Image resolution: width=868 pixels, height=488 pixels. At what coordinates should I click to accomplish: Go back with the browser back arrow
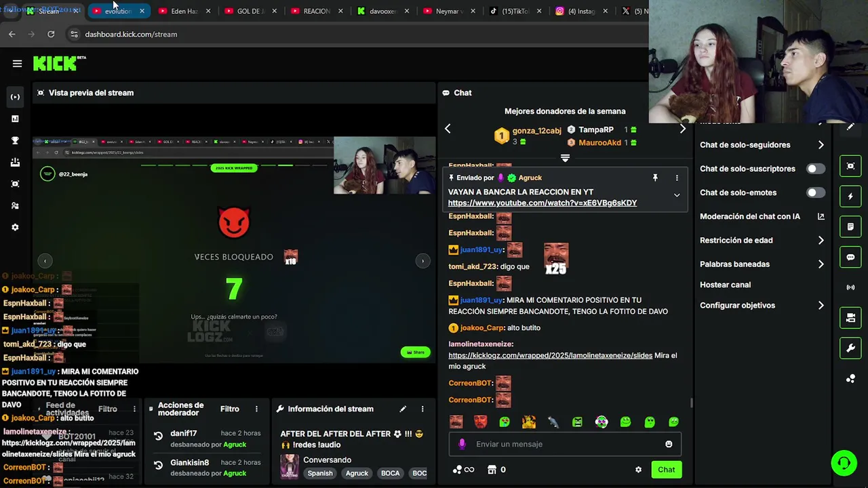[x=12, y=34]
